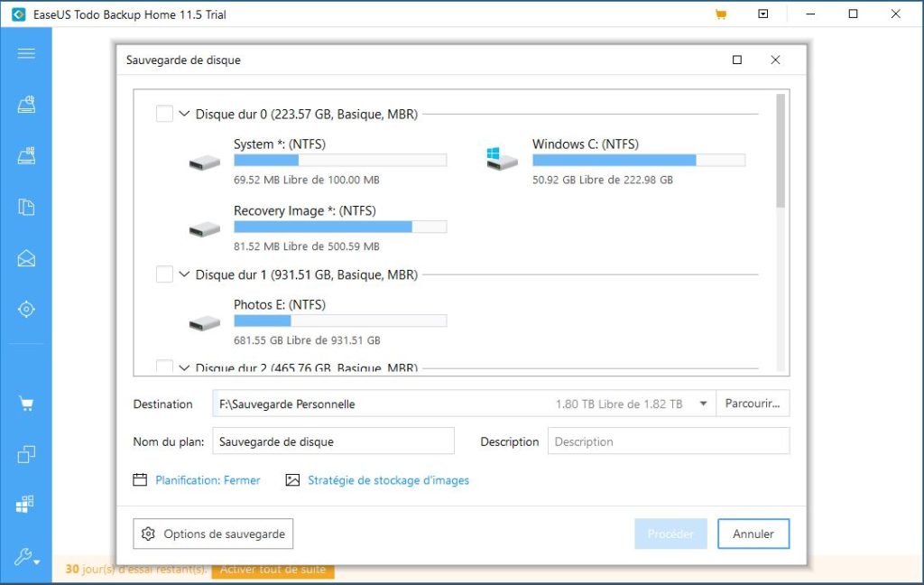Select the Photos E: drive icon

point(205,322)
